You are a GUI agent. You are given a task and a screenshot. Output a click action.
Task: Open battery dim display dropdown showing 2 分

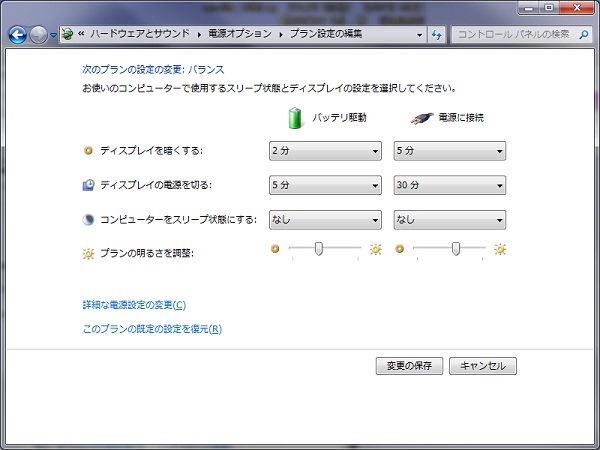coord(325,151)
